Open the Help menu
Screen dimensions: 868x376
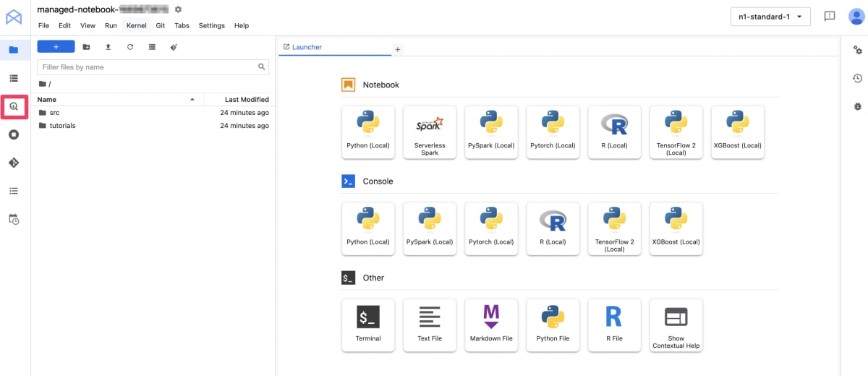[x=242, y=25]
